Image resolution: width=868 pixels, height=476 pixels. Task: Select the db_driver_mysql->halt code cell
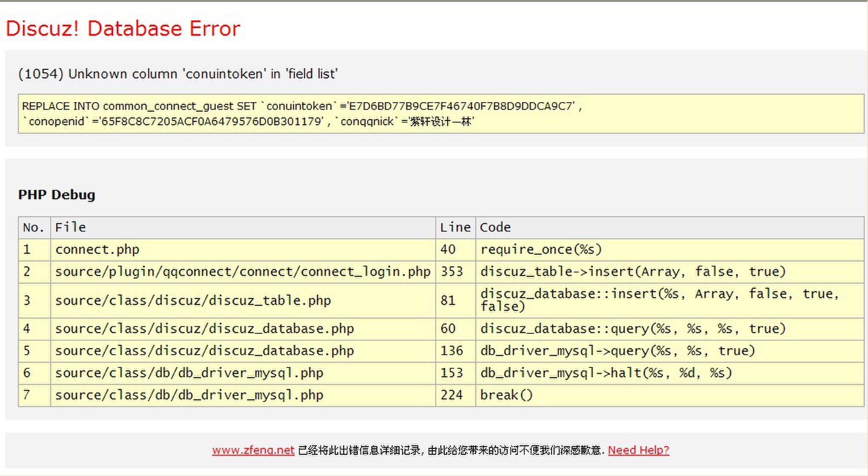[670, 373]
